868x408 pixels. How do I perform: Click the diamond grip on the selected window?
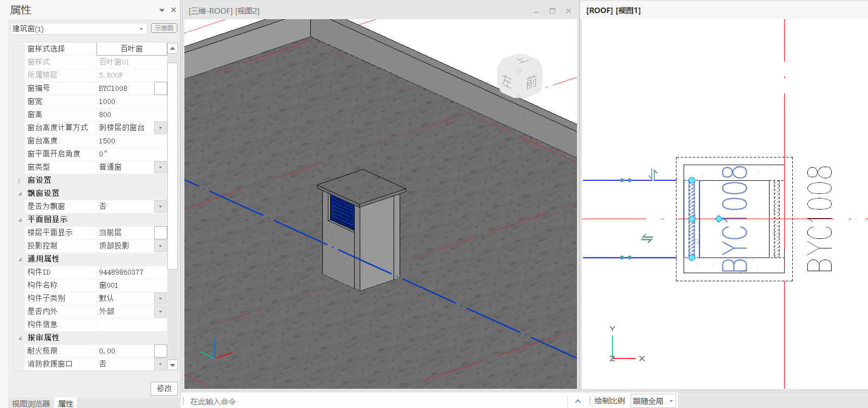tap(718, 219)
